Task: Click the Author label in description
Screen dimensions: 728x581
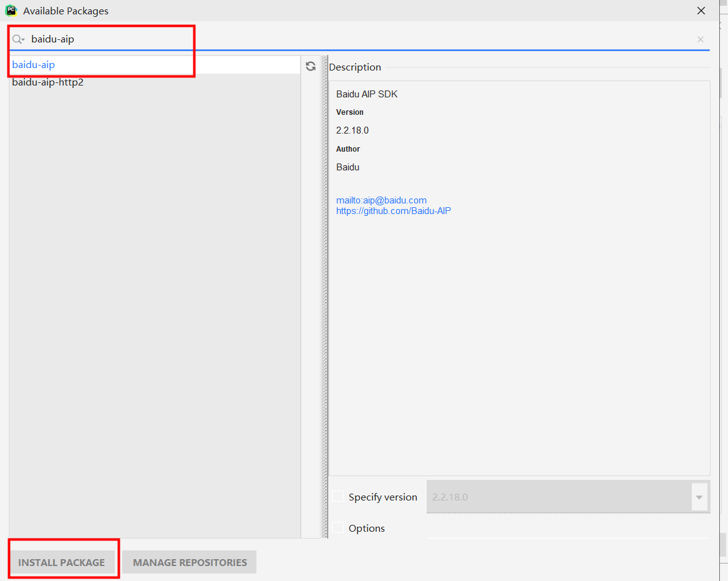Action: (x=347, y=149)
